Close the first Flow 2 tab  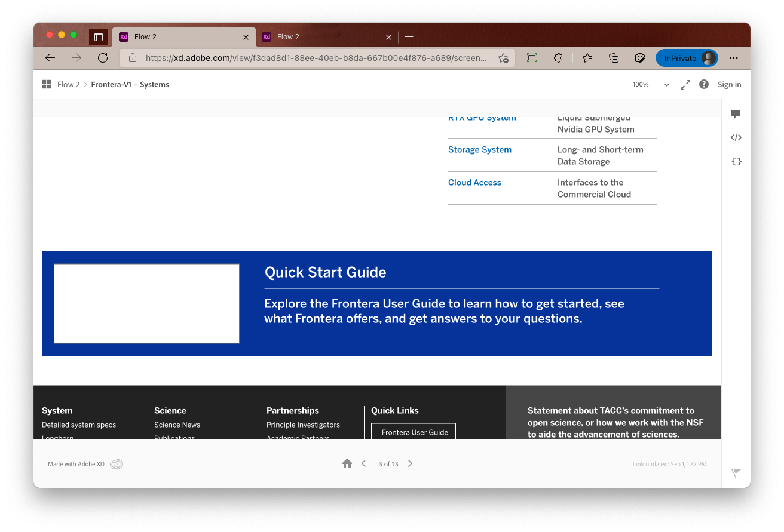(x=246, y=37)
